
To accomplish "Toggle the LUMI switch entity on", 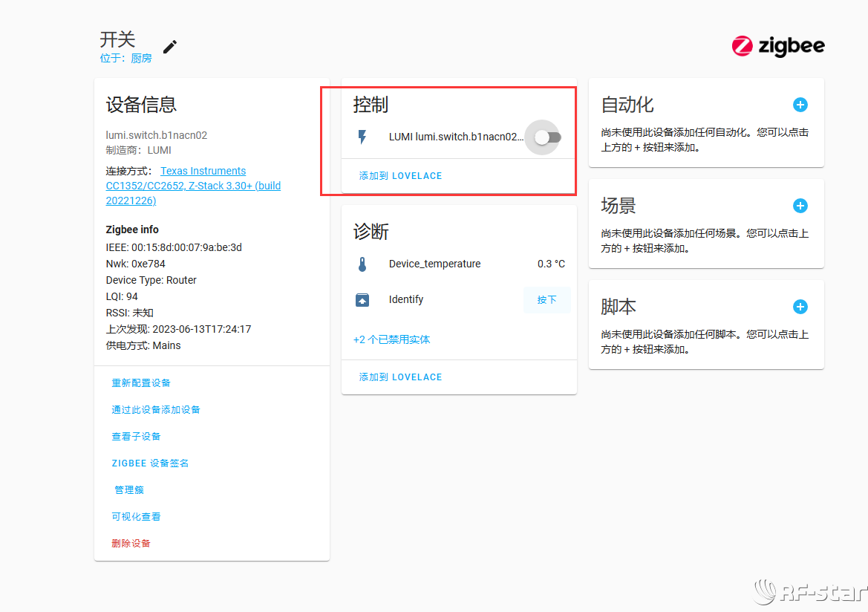I will 542,137.
